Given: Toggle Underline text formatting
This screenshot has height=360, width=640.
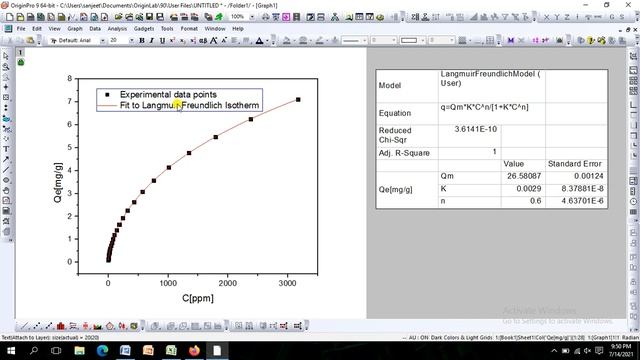Looking at the screenshot, I should tap(162, 40).
